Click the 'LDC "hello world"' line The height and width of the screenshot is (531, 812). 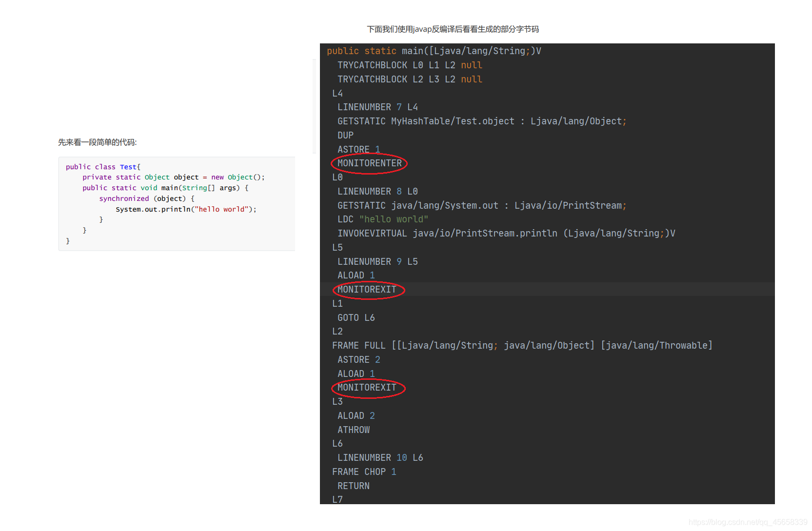(x=383, y=219)
